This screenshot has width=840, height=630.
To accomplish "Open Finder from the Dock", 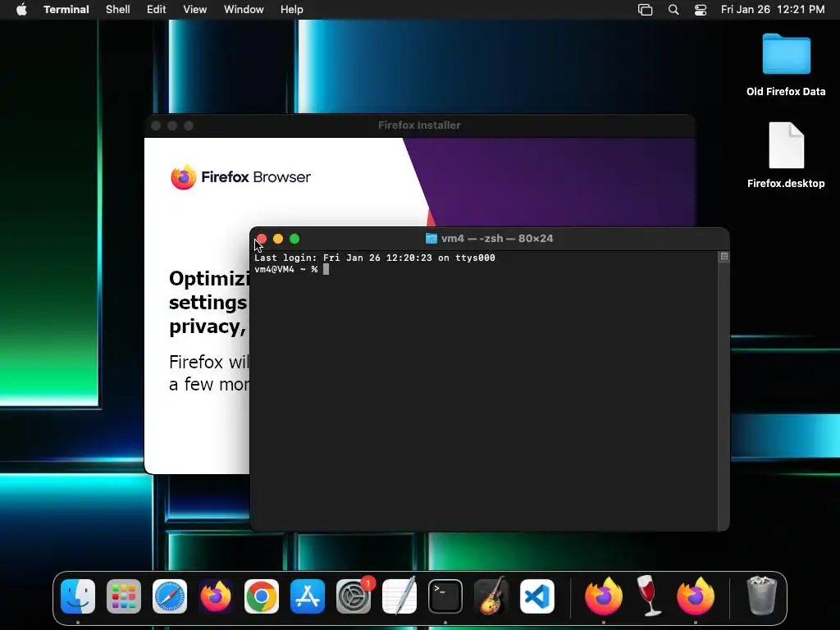I will point(78,596).
